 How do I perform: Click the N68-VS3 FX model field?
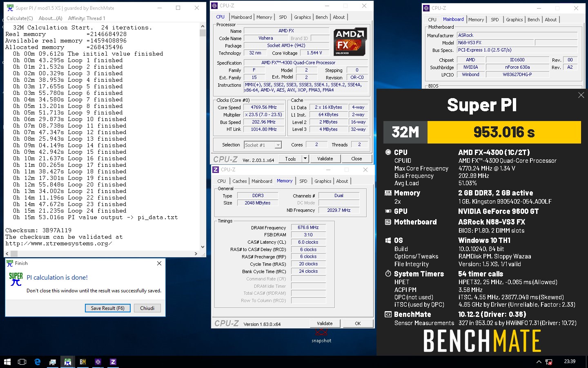495,43
